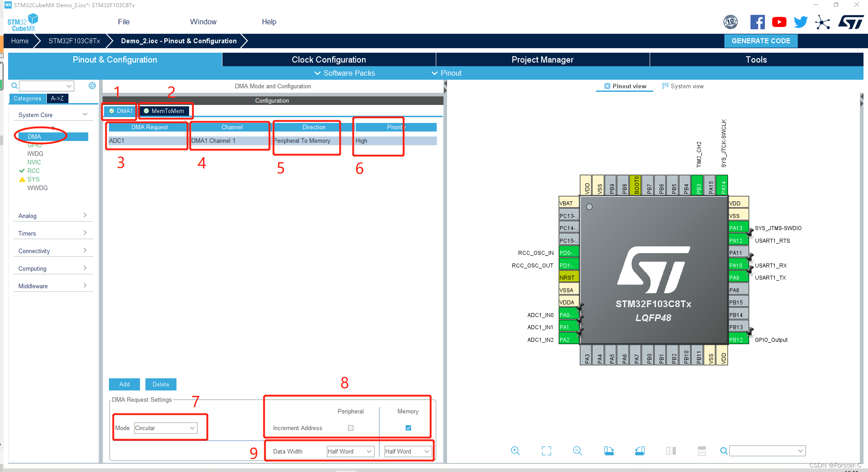Click the STM32CubeMX logo
This screenshot has height=472, width=868.
23,23
